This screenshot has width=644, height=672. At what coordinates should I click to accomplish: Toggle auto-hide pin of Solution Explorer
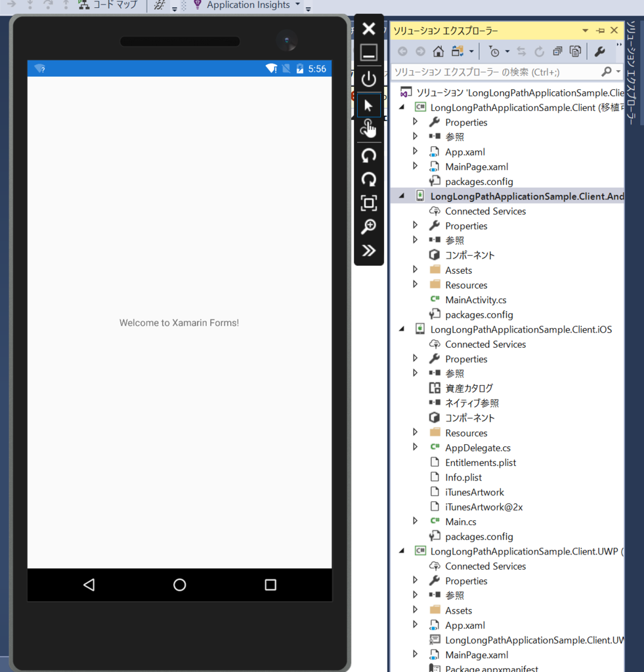point(600,30)
